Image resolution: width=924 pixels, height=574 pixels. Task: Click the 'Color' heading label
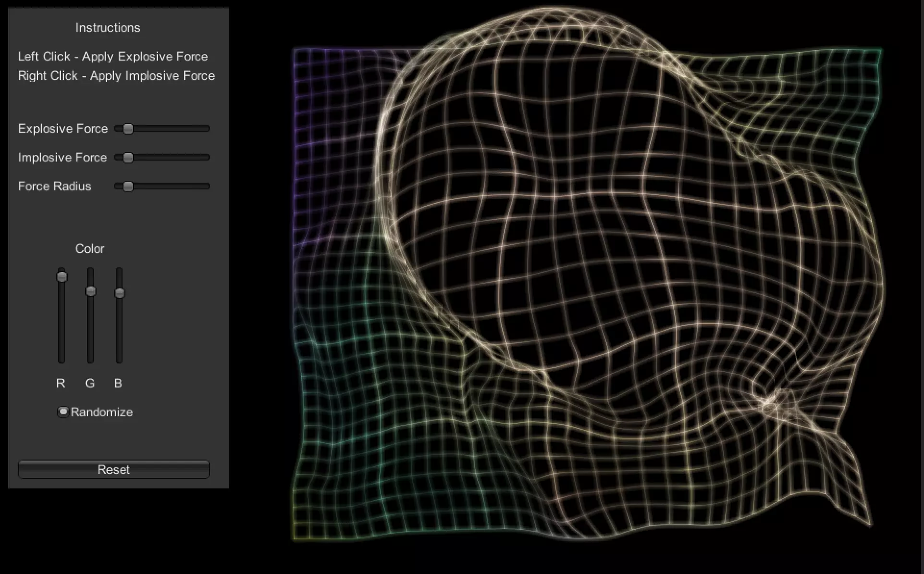pyautogui.click(x=90, y=249)
